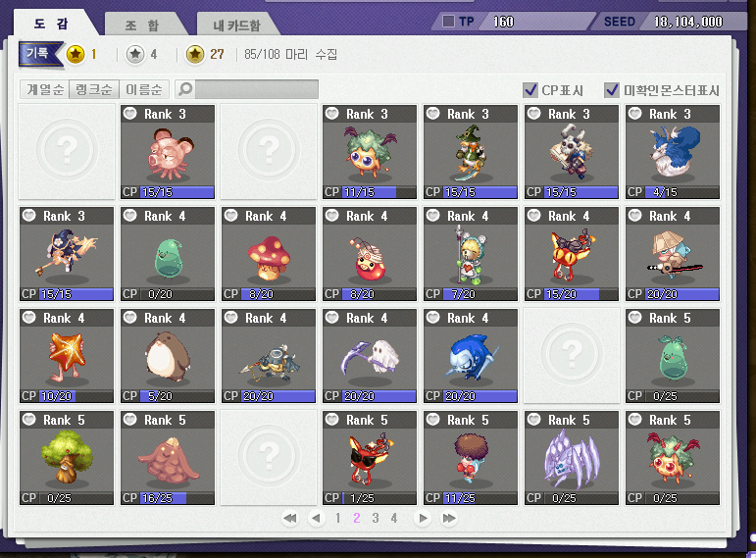
Task: Select the green witch-hat goblin Rank 3 card
Action: tap(470, 152)
